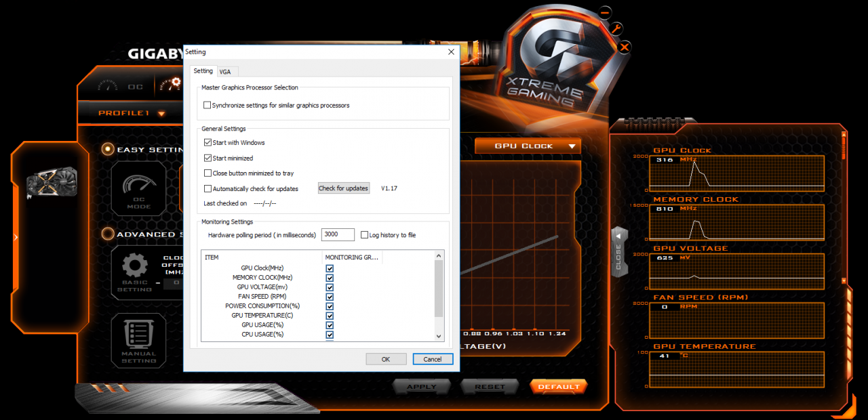868x420 pixels.
Task: Toggle POWER CONSUMPTION(%) monitoring checkbox
Action: click(x=330, y=306)
